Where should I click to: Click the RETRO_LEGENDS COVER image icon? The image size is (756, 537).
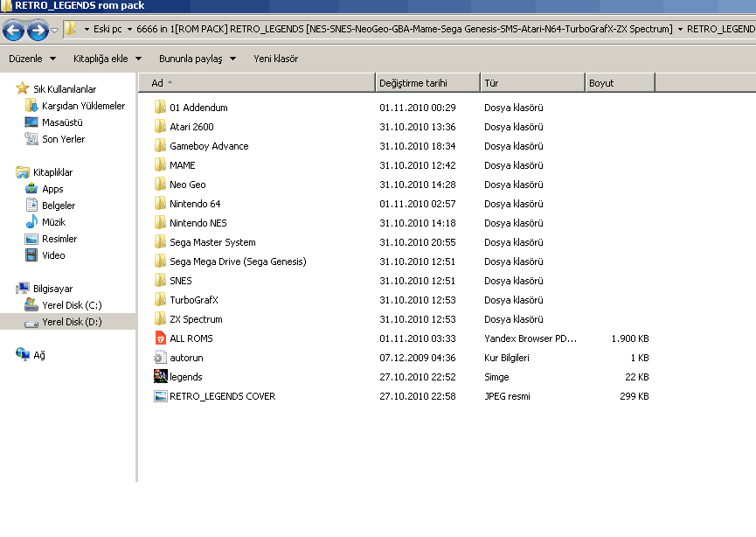[x=160, y=396]
